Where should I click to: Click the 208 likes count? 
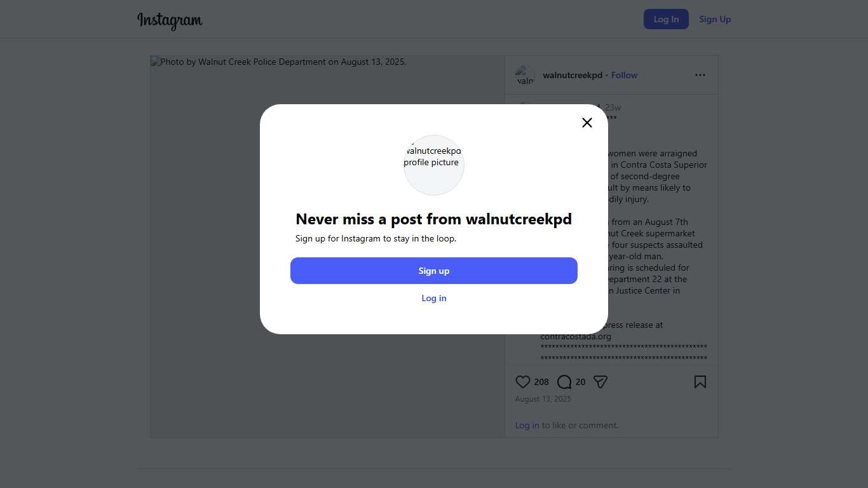[x=541, y=382]
